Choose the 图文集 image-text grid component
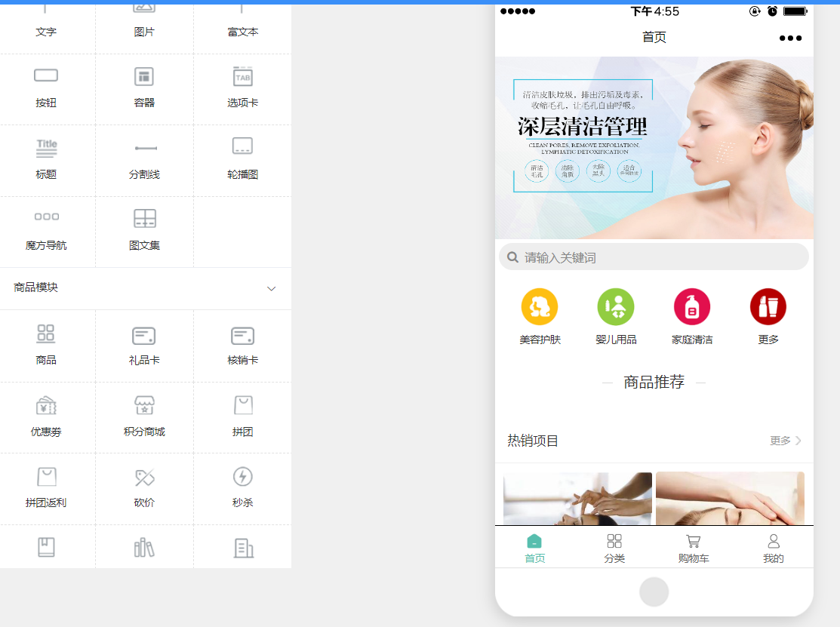Viewport: 840px width, 627px height. 144,232
